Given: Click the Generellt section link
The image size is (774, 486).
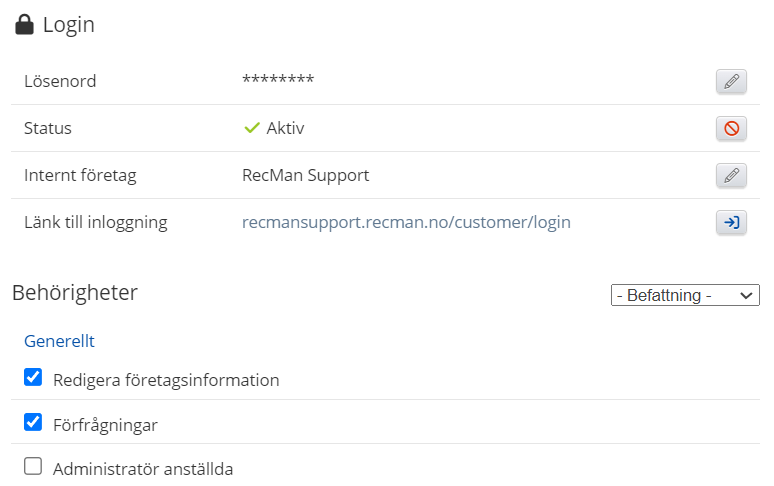Looking at the screenshot, I should tap(59, 341).
